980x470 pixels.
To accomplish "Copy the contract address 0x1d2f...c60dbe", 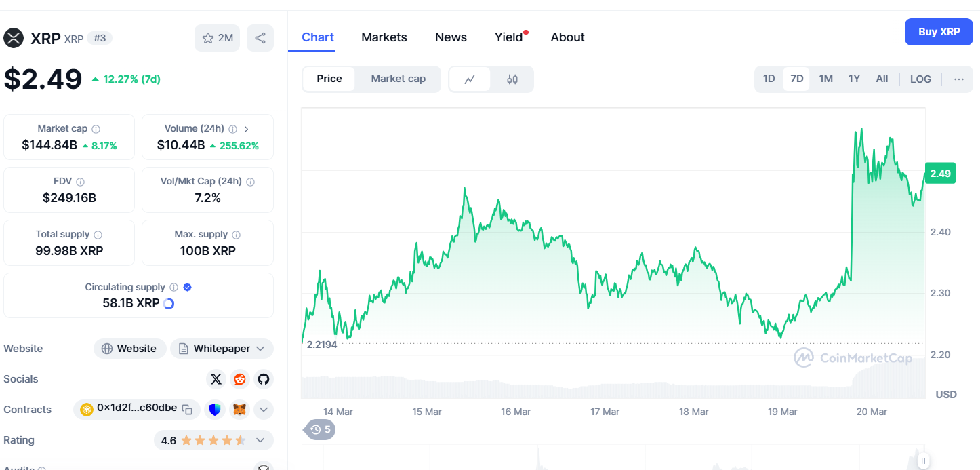I will point(188,409).
